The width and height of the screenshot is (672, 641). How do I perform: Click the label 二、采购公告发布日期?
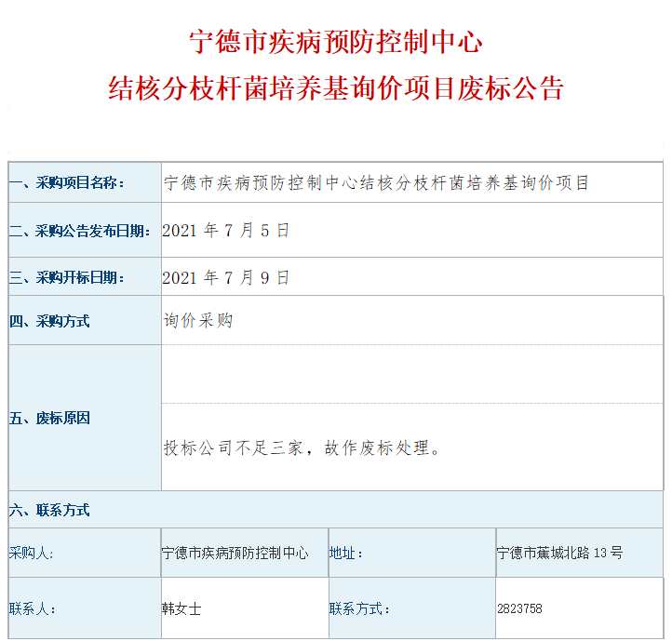[80, 231]
